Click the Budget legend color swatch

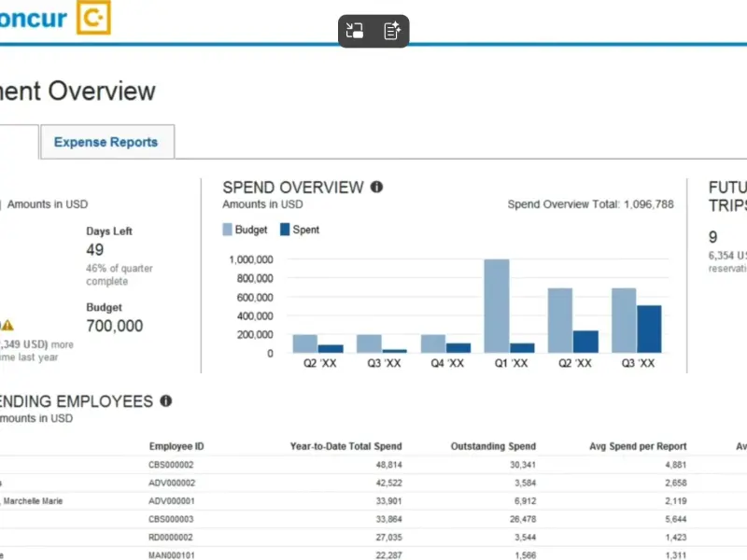point(227,230)
